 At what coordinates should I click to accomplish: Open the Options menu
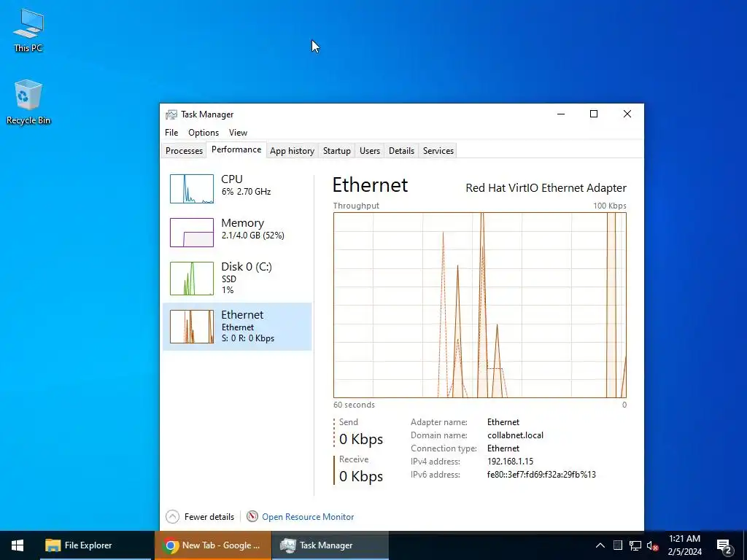coord(204,133)
